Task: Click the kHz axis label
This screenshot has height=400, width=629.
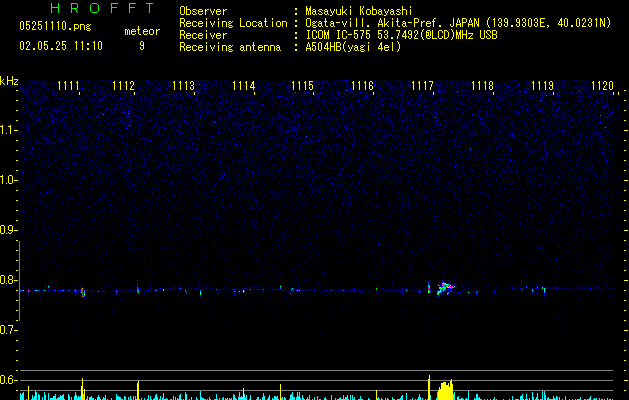Action: 9,81
